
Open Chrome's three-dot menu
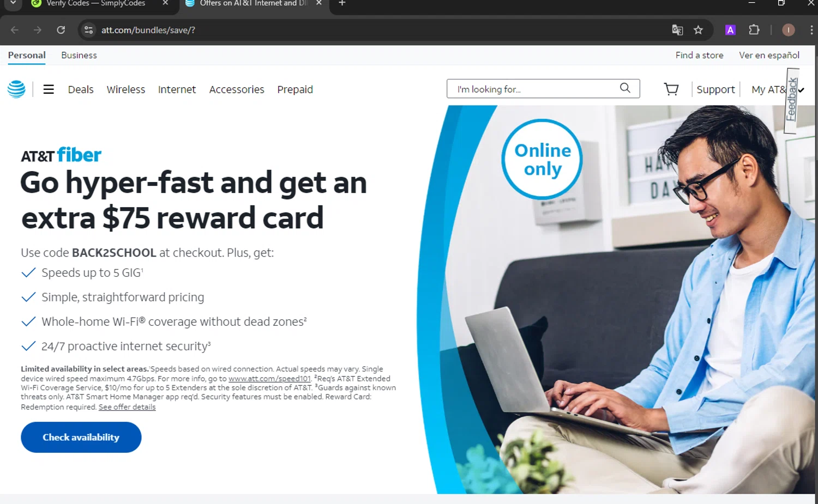point(811,30)
